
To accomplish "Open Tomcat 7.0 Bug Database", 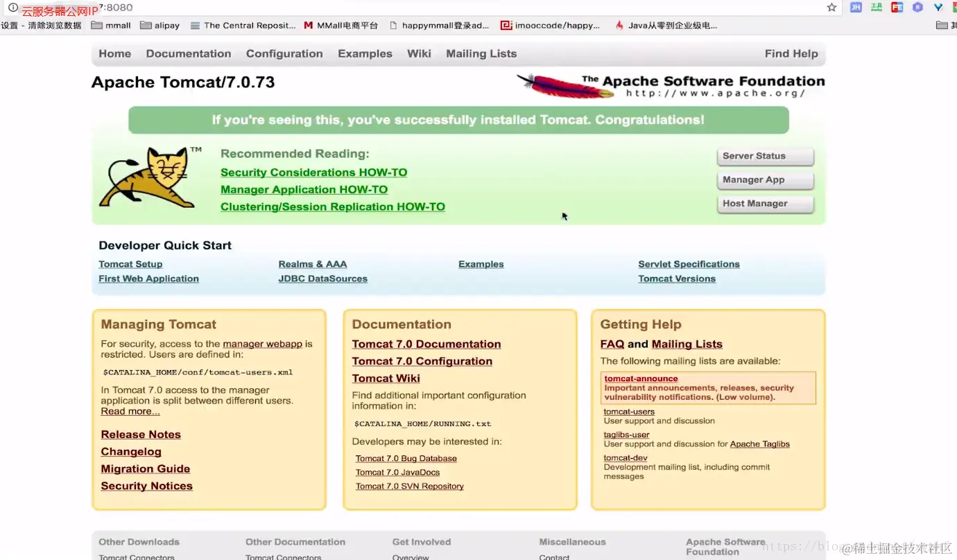I will click(406, 459).
